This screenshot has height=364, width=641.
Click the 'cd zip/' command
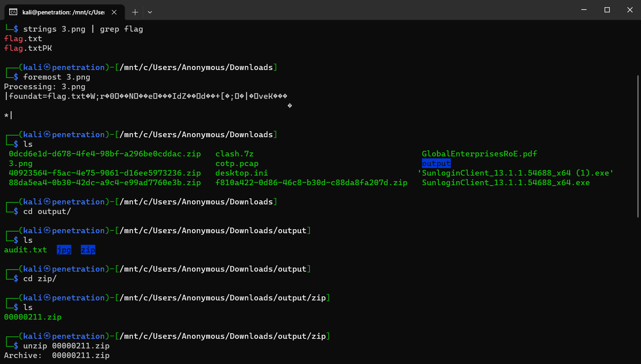coord(40,278)
